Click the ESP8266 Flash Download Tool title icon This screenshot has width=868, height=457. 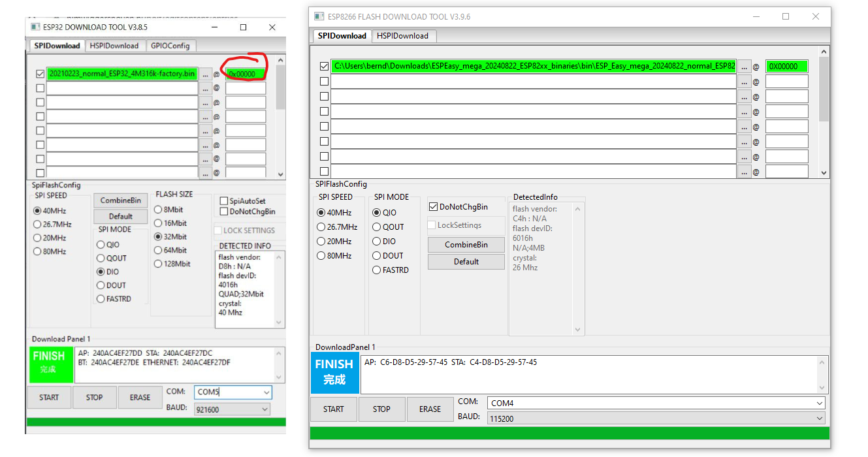[319, 16]
